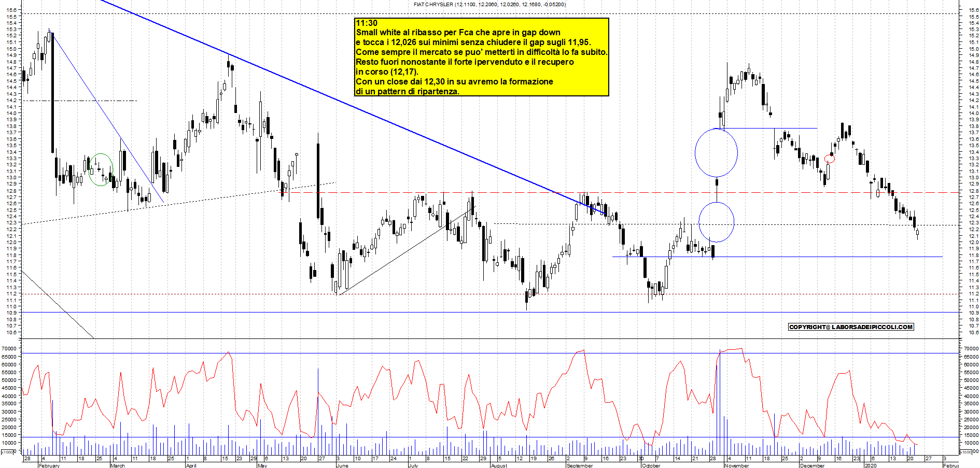980x468 pixels.
Task: Click the line "Small white al ribasso per Fca"
Action: 458,33
